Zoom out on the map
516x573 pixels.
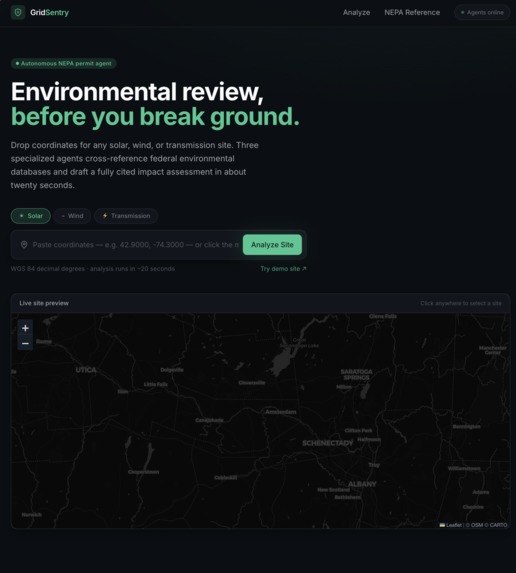click(25, 343)
